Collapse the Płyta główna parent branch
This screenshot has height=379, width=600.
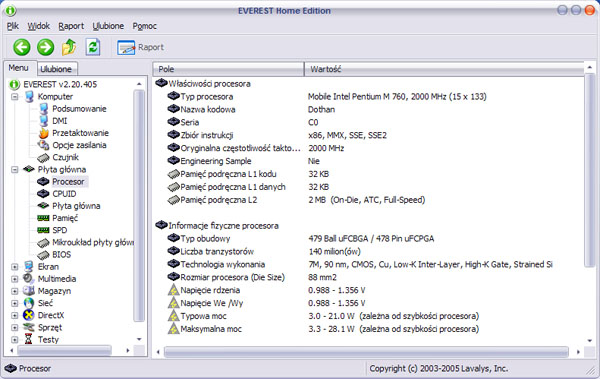coord(15,169)
